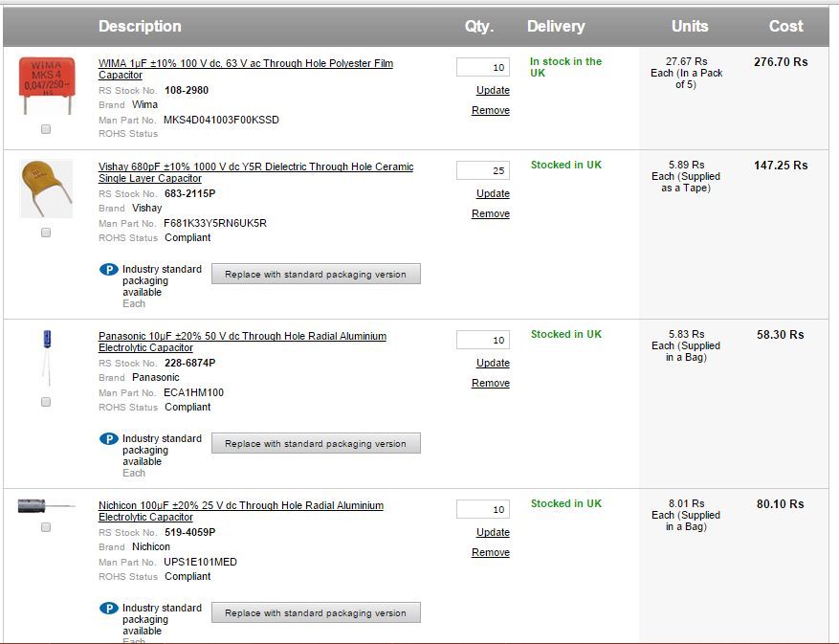839x644 pixels.
Task: Replace Nichicon item with standard packaging version
Action: tap(316, 612)
